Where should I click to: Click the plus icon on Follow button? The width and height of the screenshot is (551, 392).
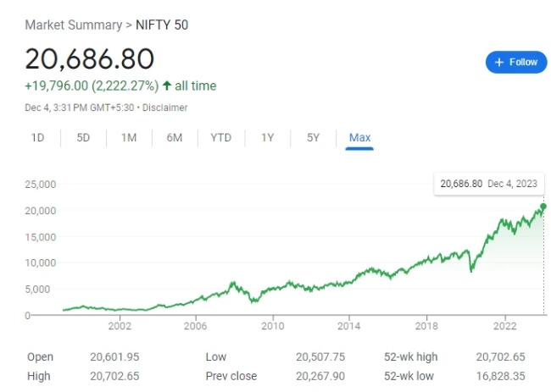point(499,62)
